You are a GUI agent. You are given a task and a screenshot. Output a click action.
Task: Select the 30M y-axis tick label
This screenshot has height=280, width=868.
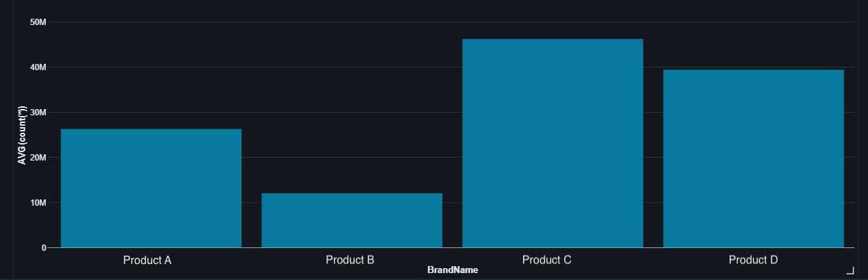click(x=38, y=113)
